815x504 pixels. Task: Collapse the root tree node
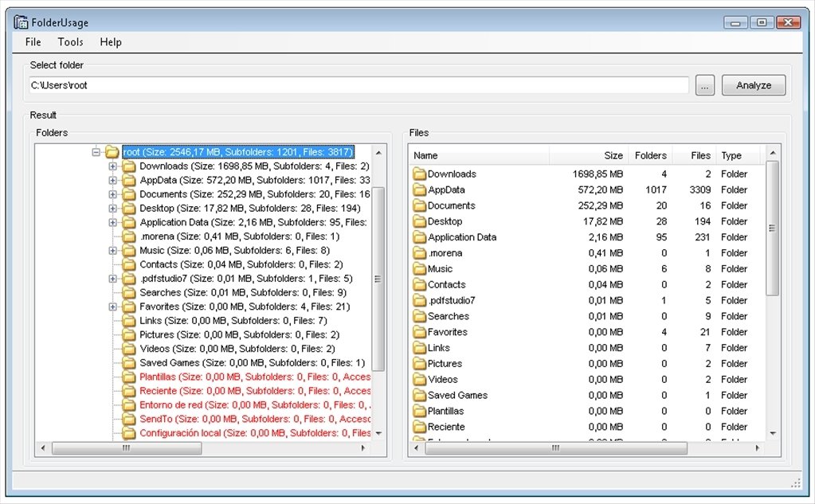[96, 152]
